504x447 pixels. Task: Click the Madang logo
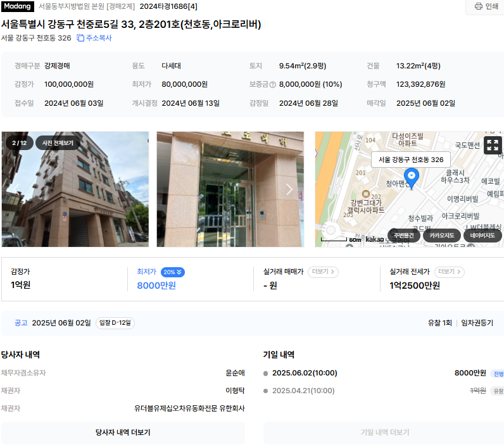pos(17,6)
